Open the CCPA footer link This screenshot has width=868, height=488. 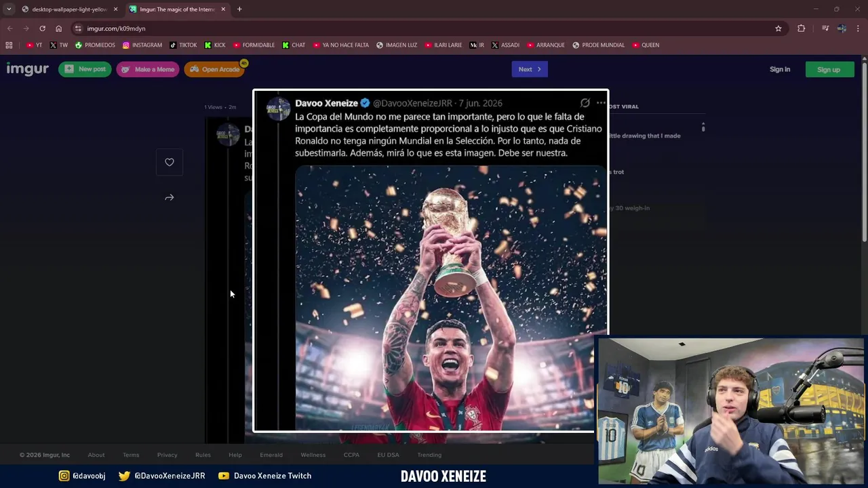coord(351,455)
